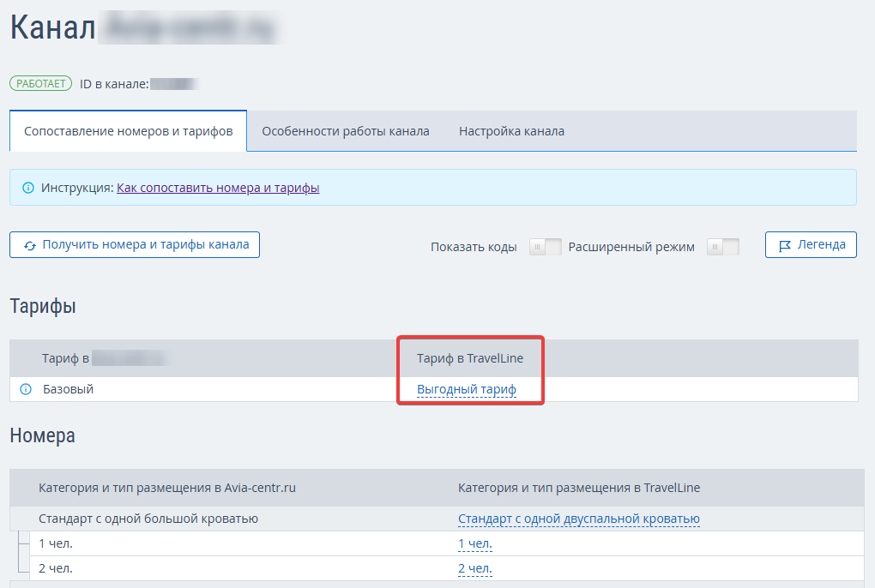The width and height of the screenshot is (875, 588).
Task: Click the info icon in the Инструкция banner
Action: tap(28, 188)
